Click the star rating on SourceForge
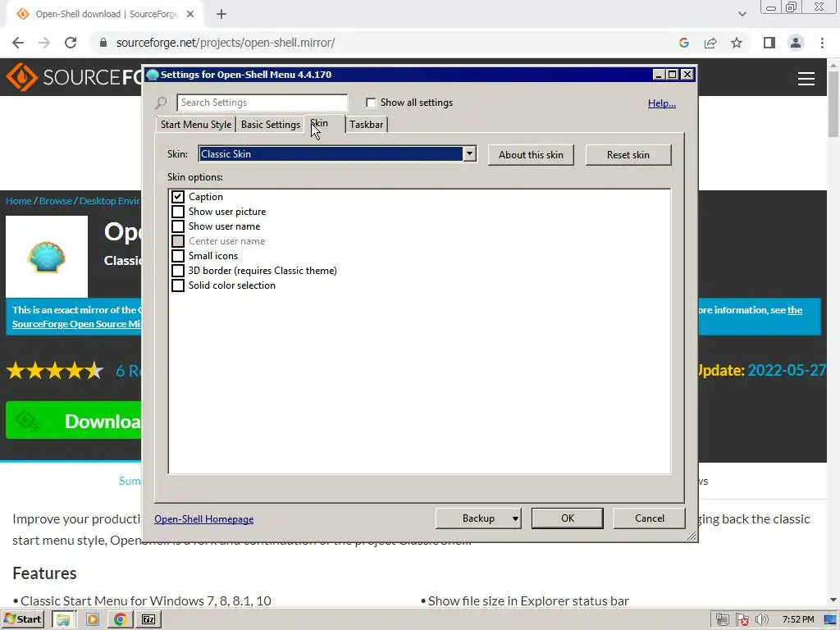The image size is (840, 630). coord(55,371)
